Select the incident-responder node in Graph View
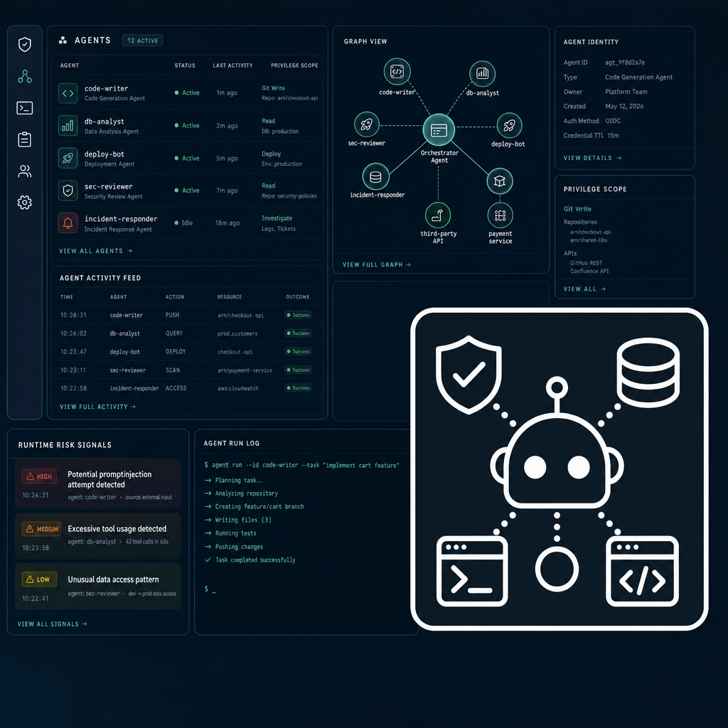 [x=375, y=176]
